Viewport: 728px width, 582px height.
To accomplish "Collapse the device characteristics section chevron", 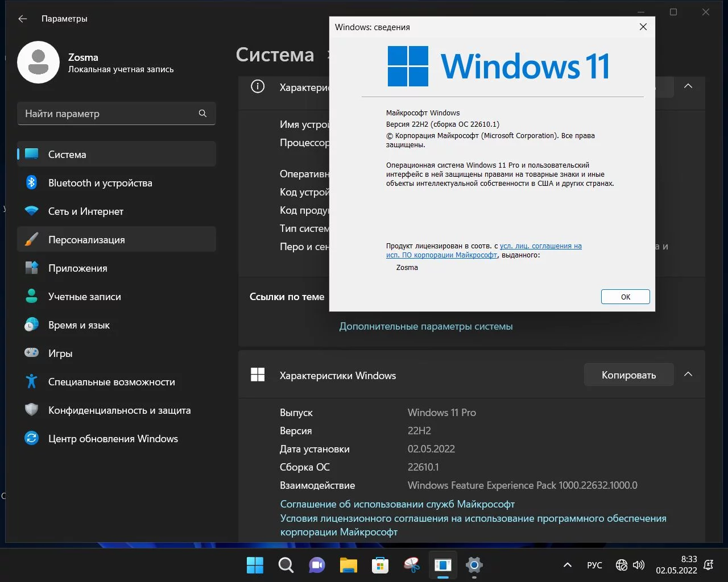I will coord(688,86).
